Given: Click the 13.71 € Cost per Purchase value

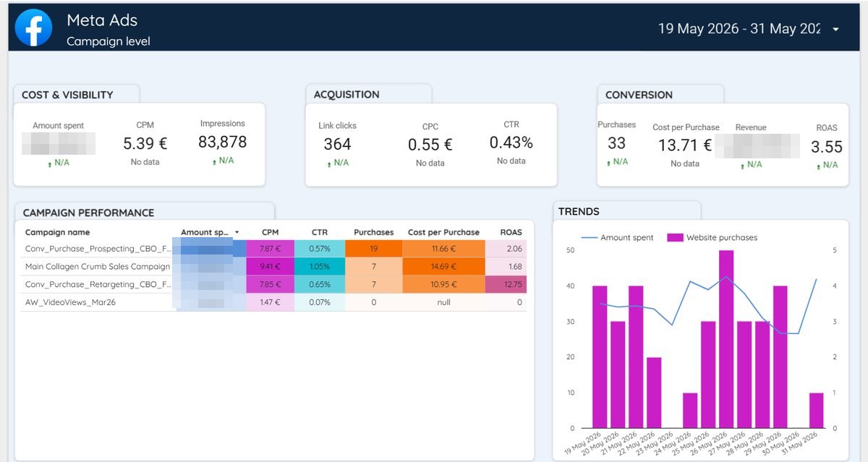Looking at the screenshot, I should click(x=684, y=145).
